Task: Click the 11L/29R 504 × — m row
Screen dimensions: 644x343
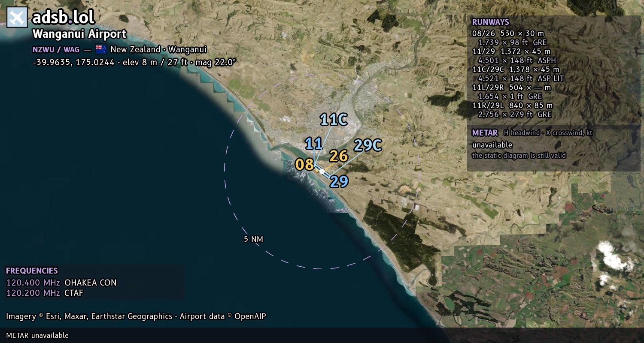Action: 511,87
